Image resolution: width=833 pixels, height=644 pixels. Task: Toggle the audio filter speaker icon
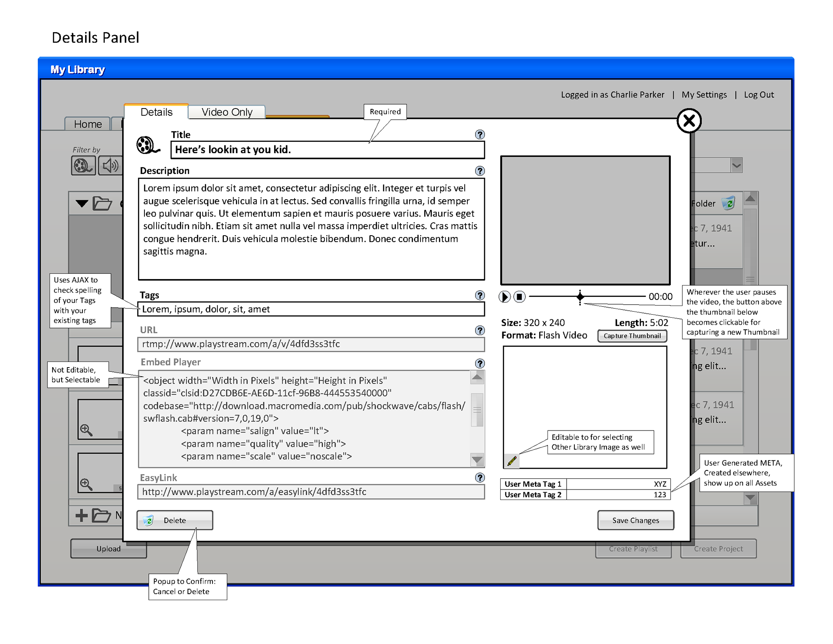110,166
